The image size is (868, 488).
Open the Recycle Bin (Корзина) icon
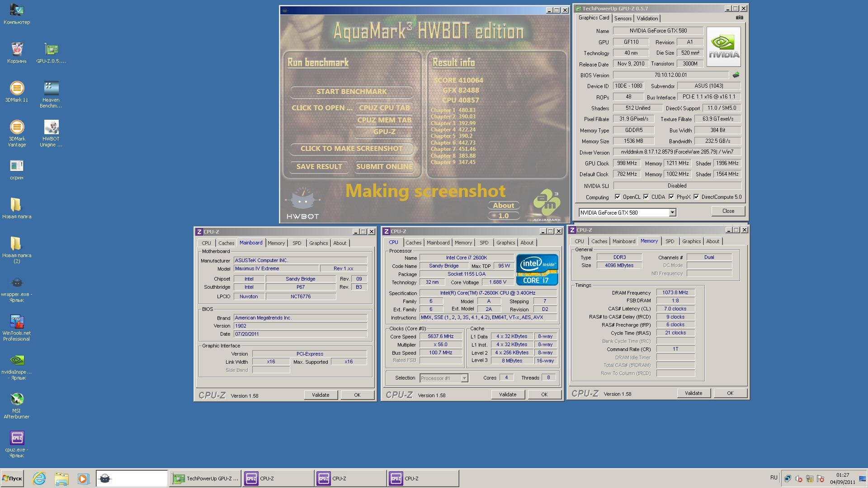pyautogui.click(x=17, y=53)
